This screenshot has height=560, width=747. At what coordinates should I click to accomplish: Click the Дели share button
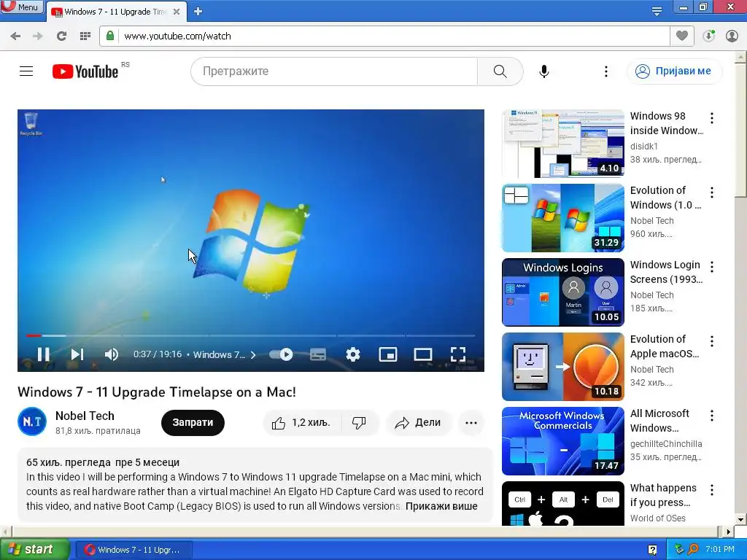[418, 423]
